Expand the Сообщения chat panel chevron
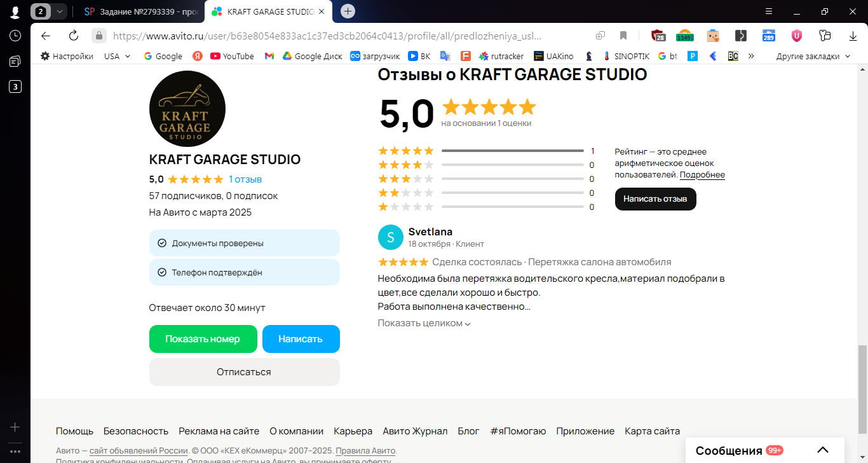868x463 pixels. (x=823, y=450)
